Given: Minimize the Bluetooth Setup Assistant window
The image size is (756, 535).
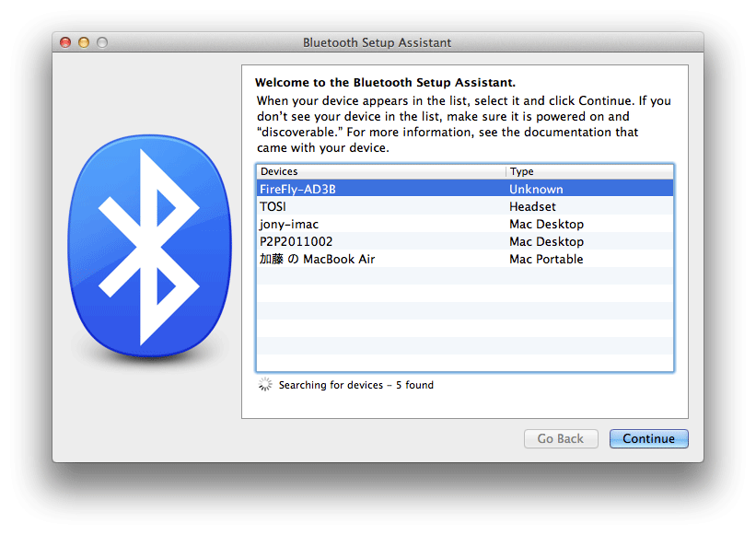Looking at the screenshot, I should click(x=84, y=42).
